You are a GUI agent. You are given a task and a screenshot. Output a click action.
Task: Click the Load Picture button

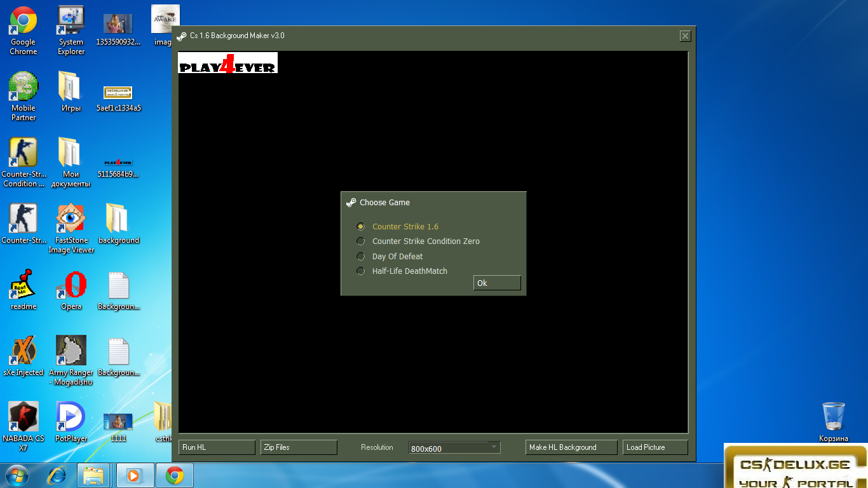point(655,447)
